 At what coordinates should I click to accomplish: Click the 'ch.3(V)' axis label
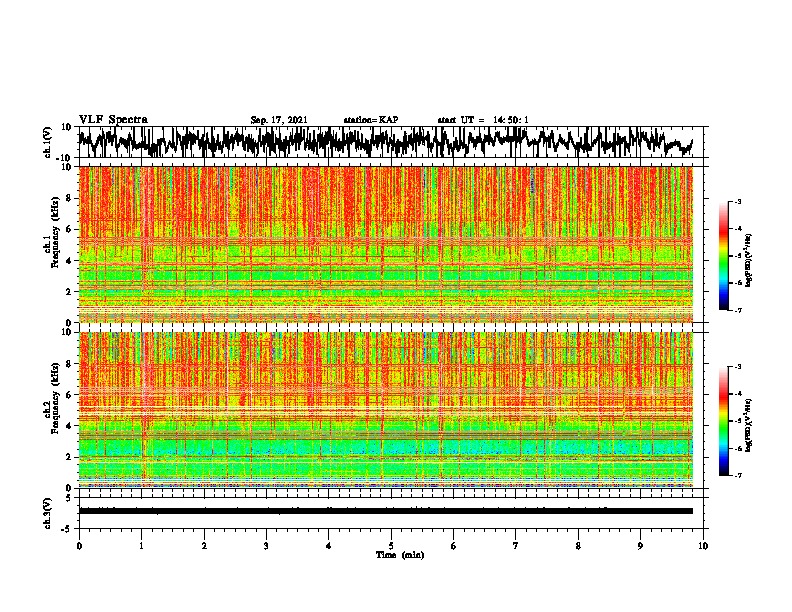(48, 513)
